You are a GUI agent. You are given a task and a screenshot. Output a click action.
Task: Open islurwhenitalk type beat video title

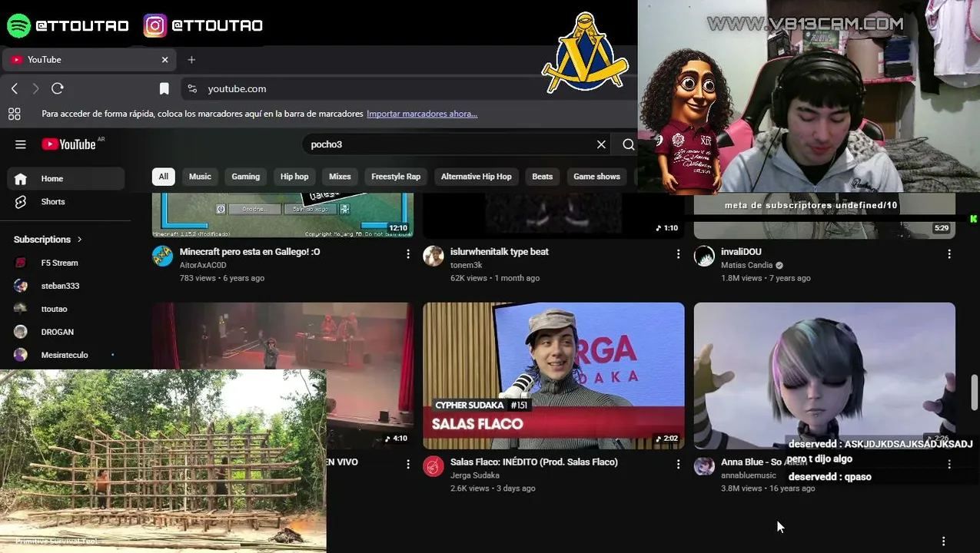coord(500,252)
